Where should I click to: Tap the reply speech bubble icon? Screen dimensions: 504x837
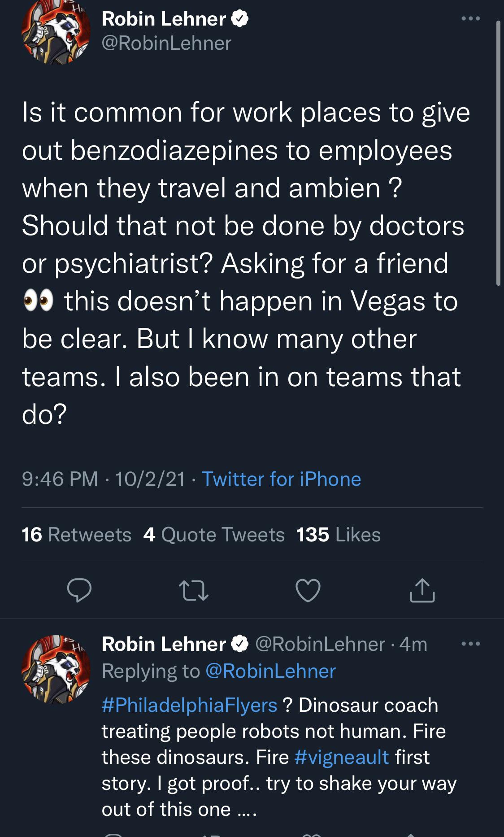pos(79,590)
